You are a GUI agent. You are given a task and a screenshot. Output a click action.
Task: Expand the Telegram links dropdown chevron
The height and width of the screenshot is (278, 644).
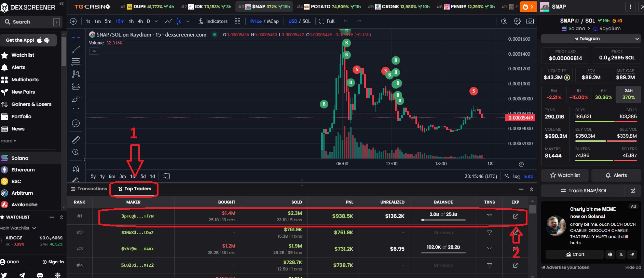637,39
